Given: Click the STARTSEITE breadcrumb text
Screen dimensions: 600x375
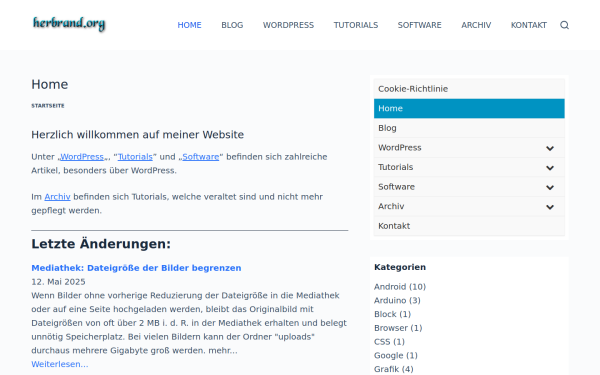Looking at the screenshot, I should pyautogui.click(x=48, y=106).
